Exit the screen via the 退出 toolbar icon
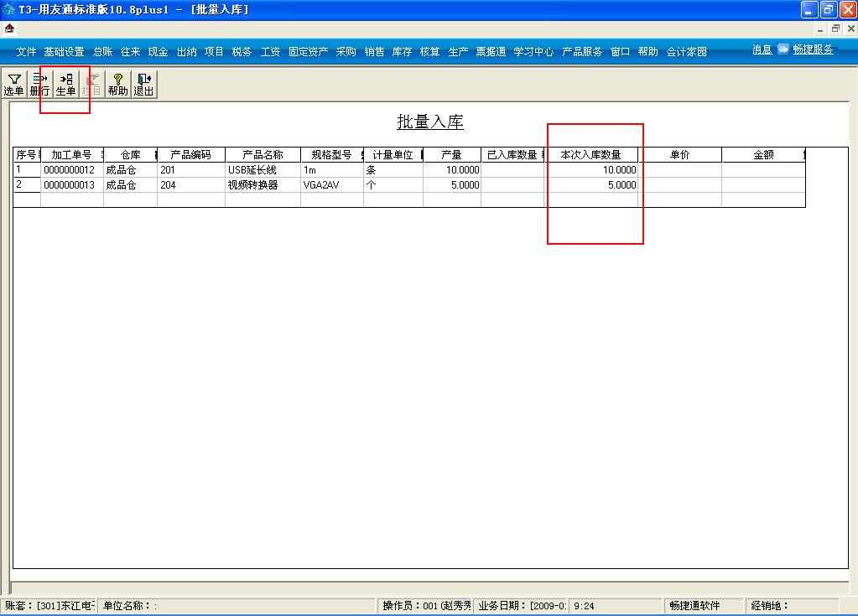The width and height of the screenshot is (858, 616). (143, 83)
